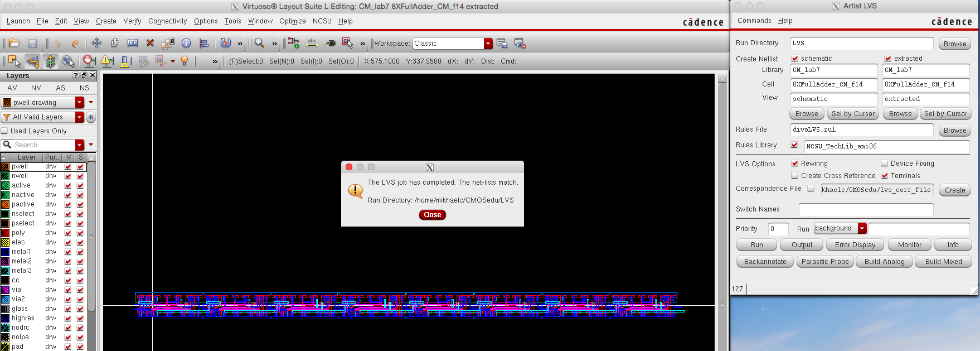Toggle the Terminals checkbox
Screen dimensions: 980x351
(885, 176)
